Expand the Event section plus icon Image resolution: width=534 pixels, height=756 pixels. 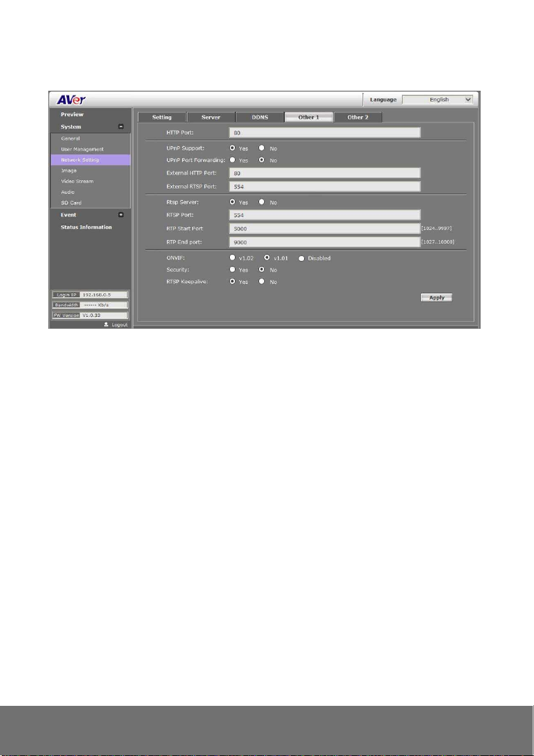(121, 215)
